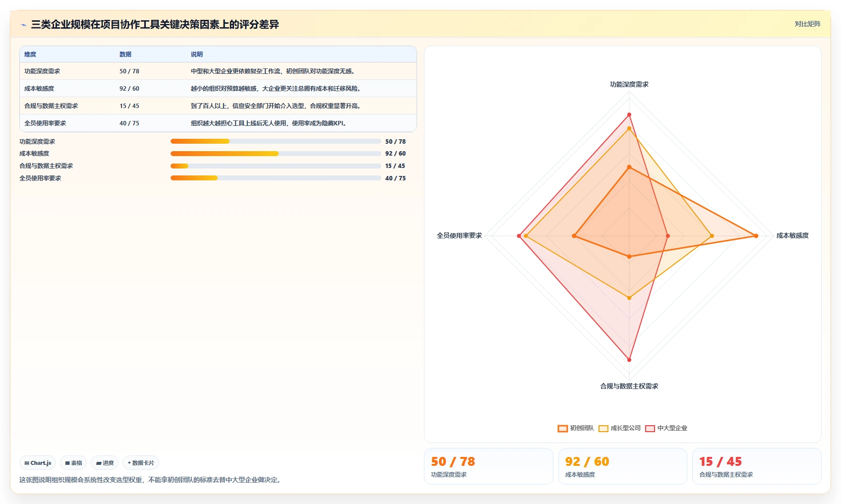
Task: Select the 功能深度需求 table row cell
Action: pos(42,71)
